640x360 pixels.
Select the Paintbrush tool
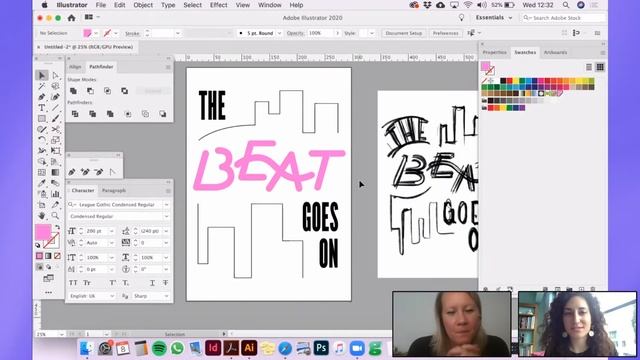point(55,118)
